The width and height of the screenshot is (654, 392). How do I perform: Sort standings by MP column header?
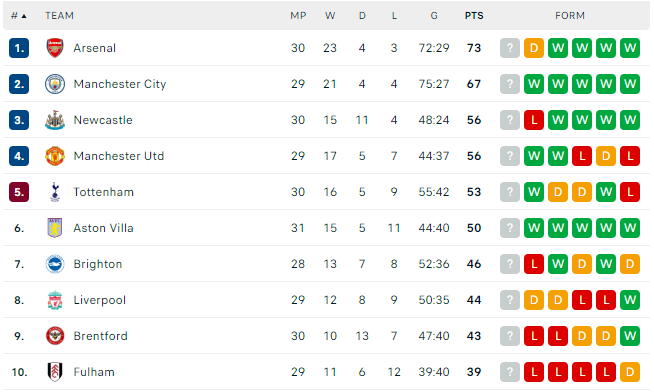point(298,16)
